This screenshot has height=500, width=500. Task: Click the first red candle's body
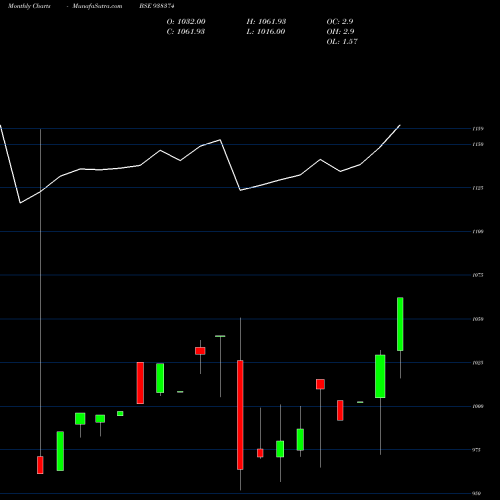pyautogui.click(x=40, y=465)
